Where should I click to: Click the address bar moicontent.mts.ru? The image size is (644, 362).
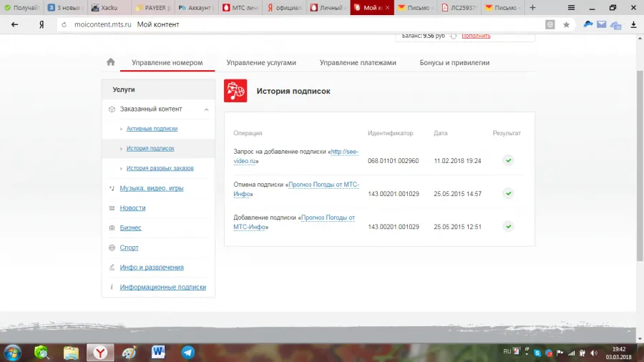[102, 24]
